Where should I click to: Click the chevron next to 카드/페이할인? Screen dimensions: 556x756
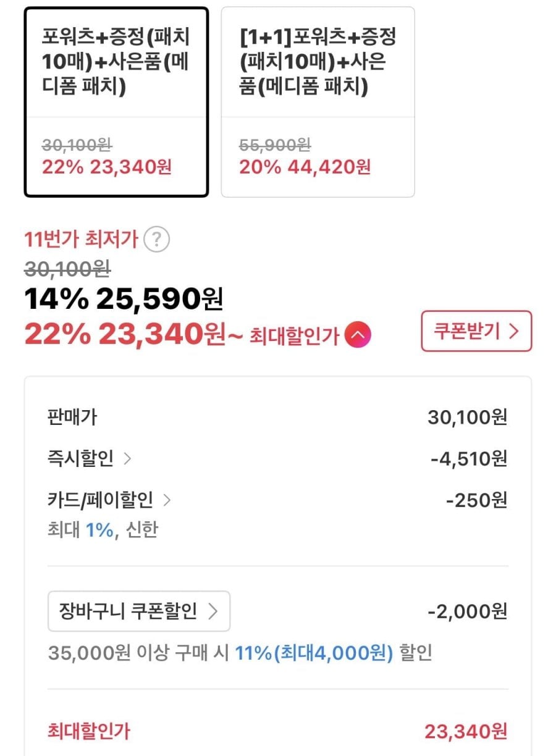coord(166,500)
